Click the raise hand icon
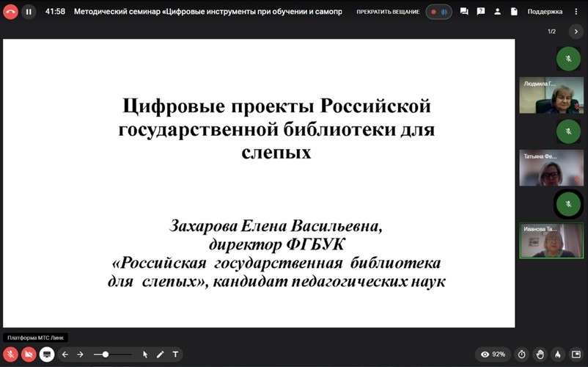Image resolution: width=588 pixels, height=367 pixels. [x=540, y=355]
